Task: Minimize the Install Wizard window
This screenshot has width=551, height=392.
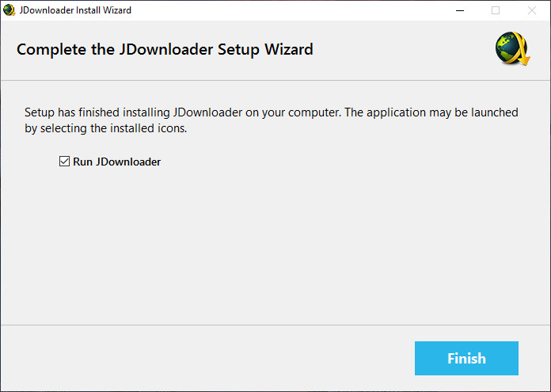Action: [x=459, y=10]
